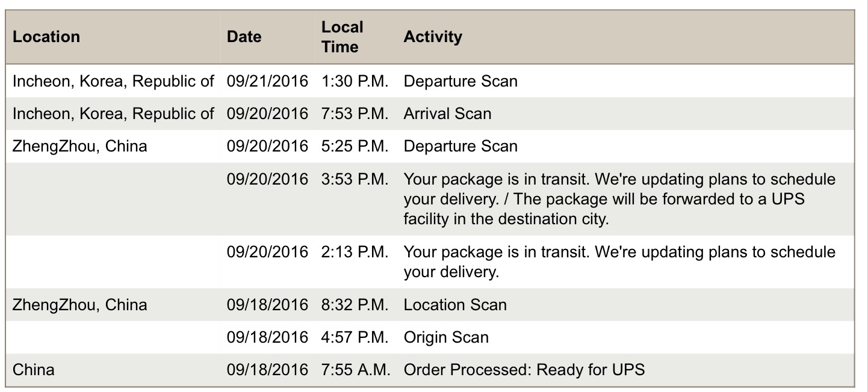Screen dimensions: 868x392
Task: Click the 1:30 P.M. time cell
Action: click(x=355, y=81)
